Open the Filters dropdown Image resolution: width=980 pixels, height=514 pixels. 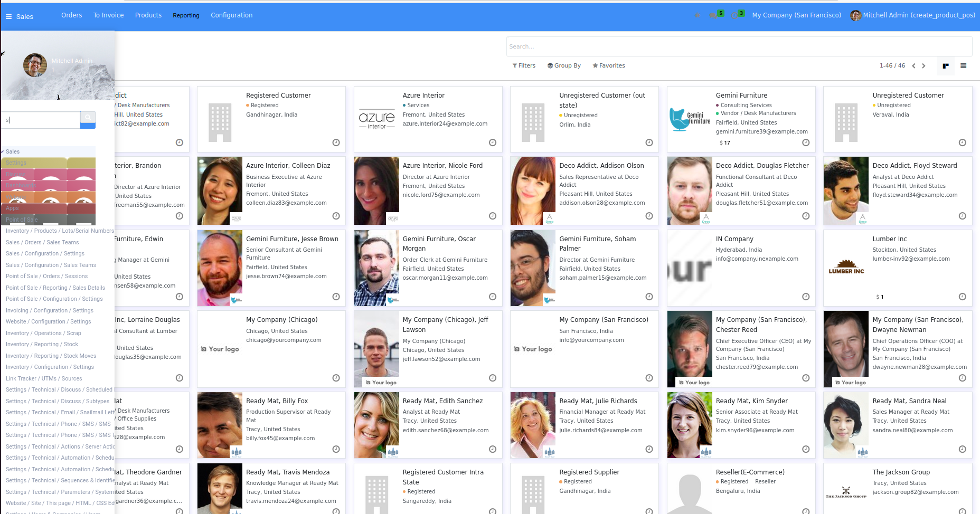pos(524,66)
